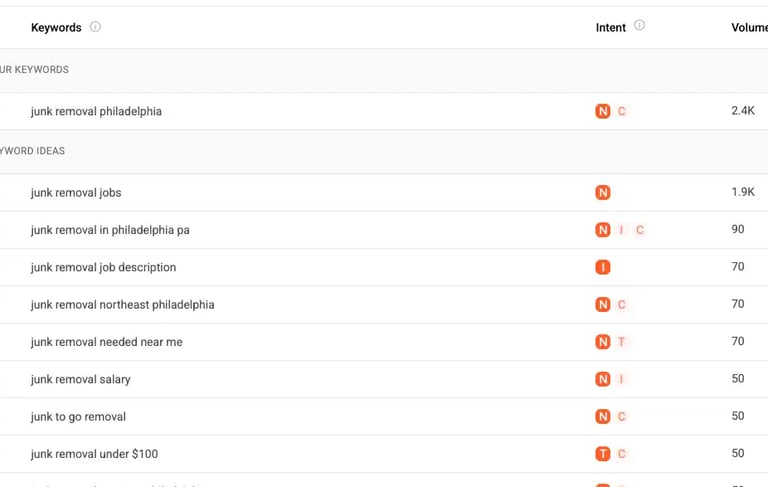The image size is (768, 487).
Task: Open keyword junk removal jobs
Action: [76, 193]
